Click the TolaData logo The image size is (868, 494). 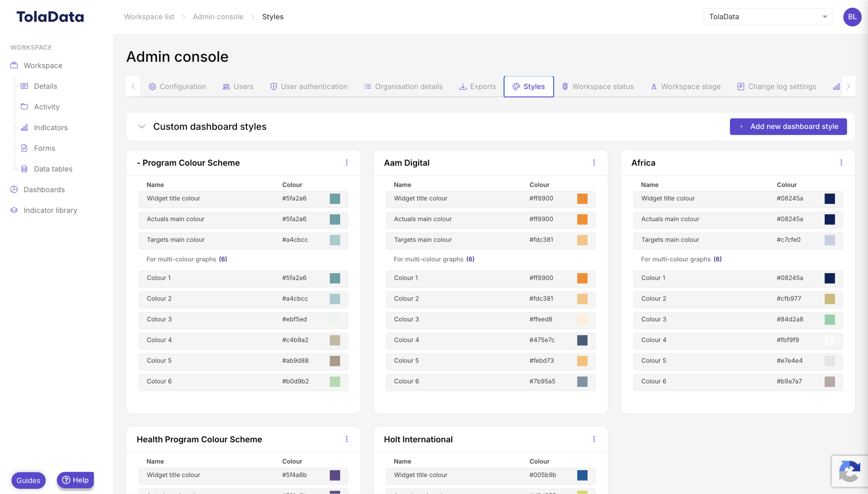point(50,17)
